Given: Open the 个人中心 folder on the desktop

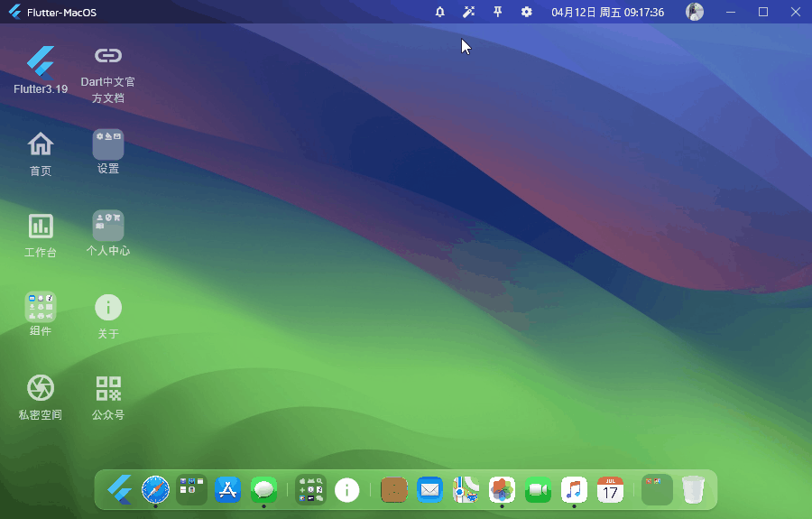Looking at the screenshot, I should 107,233.
